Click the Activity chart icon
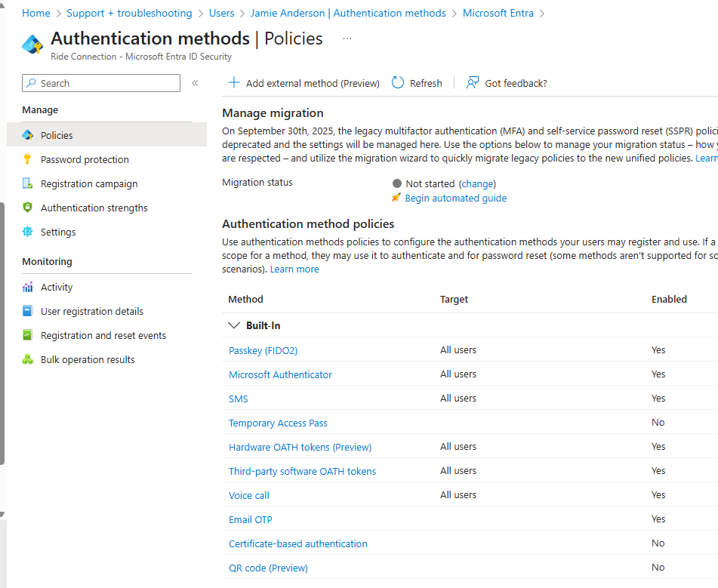The image size is (718, 588). pyautogui.click(x=28, y=287)
